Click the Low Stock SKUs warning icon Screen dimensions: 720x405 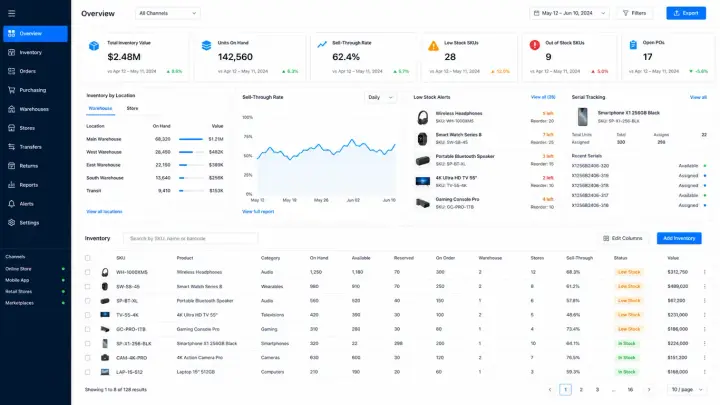click(x=433, y=46)
